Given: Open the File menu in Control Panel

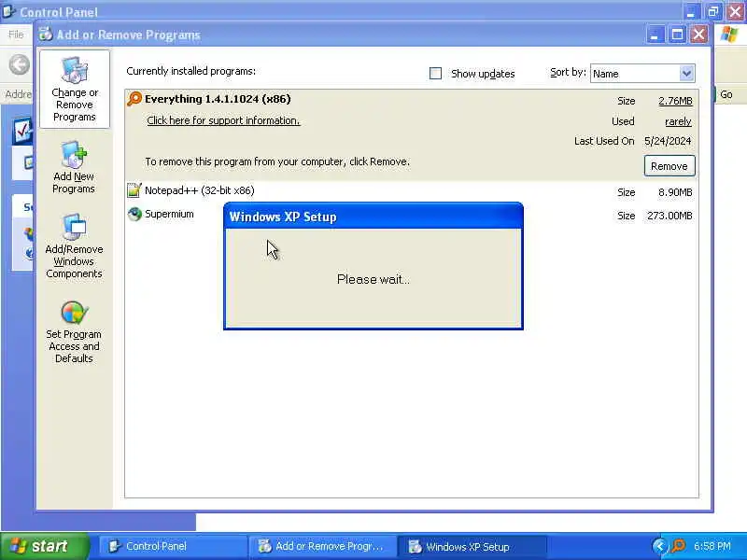Looking at the screenshot, I should click(16, 35).
